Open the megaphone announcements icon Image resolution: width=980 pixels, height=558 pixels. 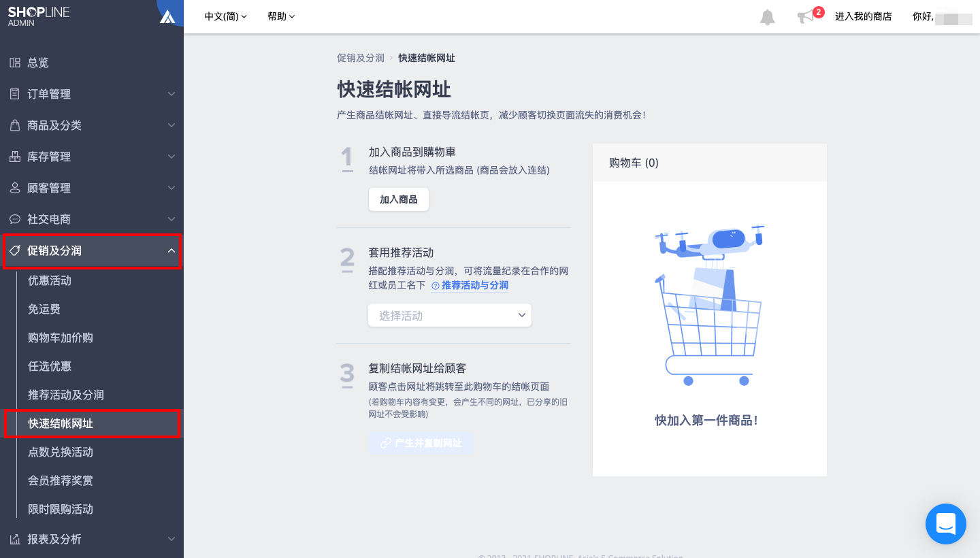tap(806, 17)
